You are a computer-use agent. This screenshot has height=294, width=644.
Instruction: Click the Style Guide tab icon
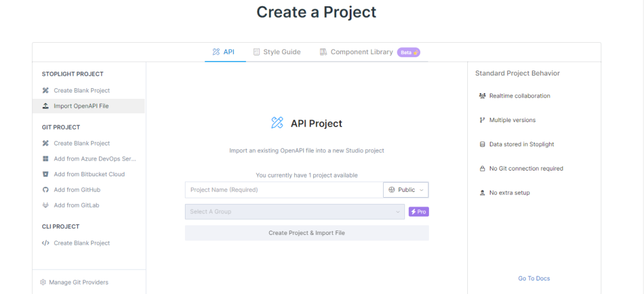[257, 52]
